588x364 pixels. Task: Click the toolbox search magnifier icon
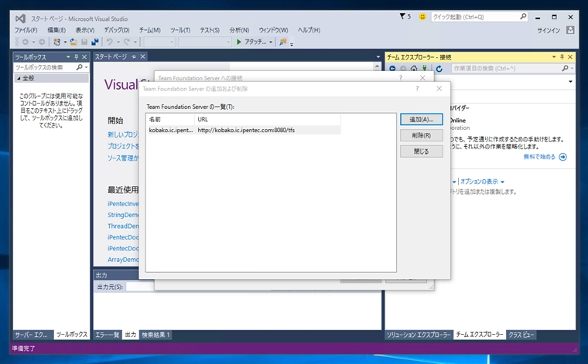[79, 67]
